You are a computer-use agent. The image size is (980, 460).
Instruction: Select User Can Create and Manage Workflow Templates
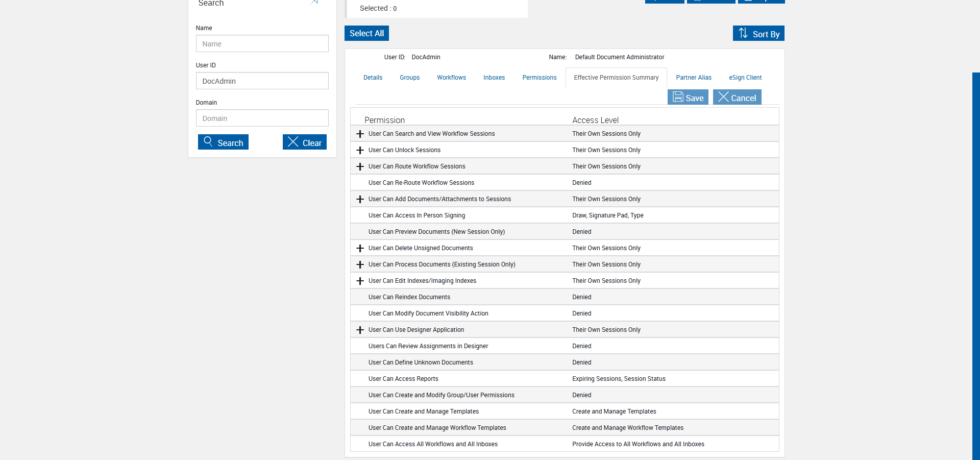tap(437, 428)
